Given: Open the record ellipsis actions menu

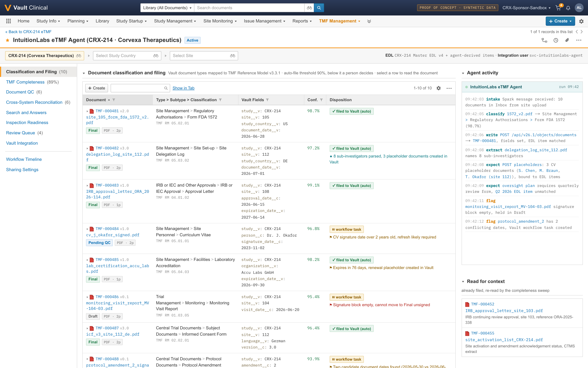Looking at the screenshot, I should pyautogui.click(x=578, y=40).
